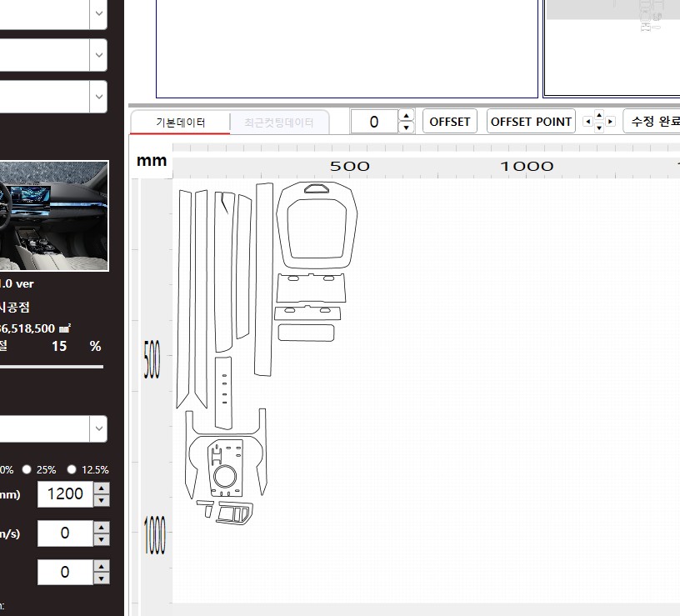Click the 수정 완료 button

point(654,121)
